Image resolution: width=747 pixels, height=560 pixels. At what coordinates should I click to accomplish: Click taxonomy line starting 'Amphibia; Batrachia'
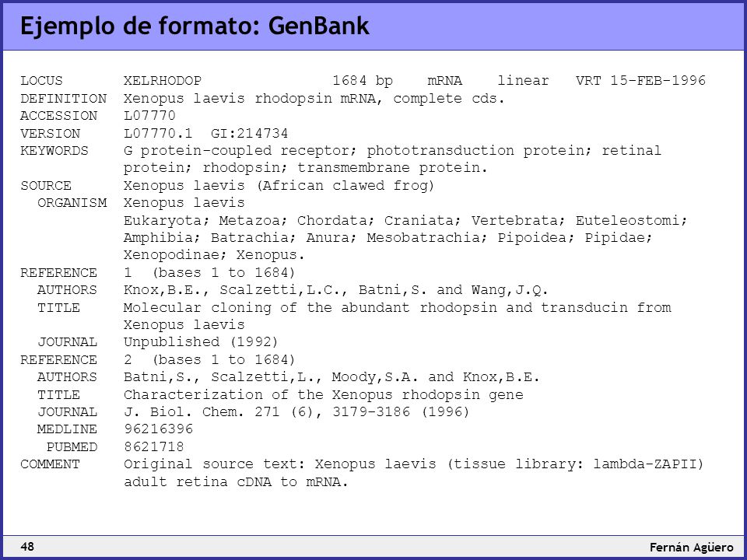pyautogui.click(x=388, y=238)
